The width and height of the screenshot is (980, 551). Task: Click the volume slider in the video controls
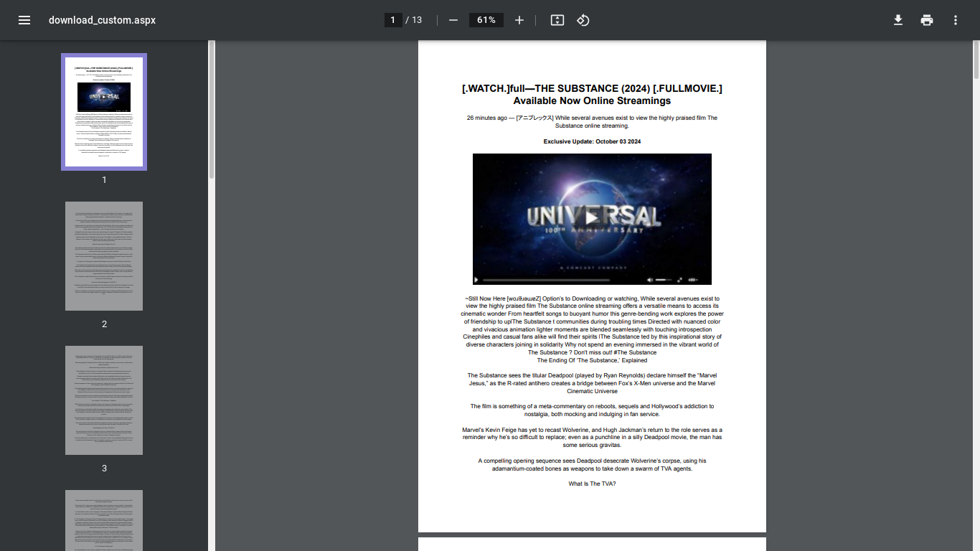coord(664,280)
